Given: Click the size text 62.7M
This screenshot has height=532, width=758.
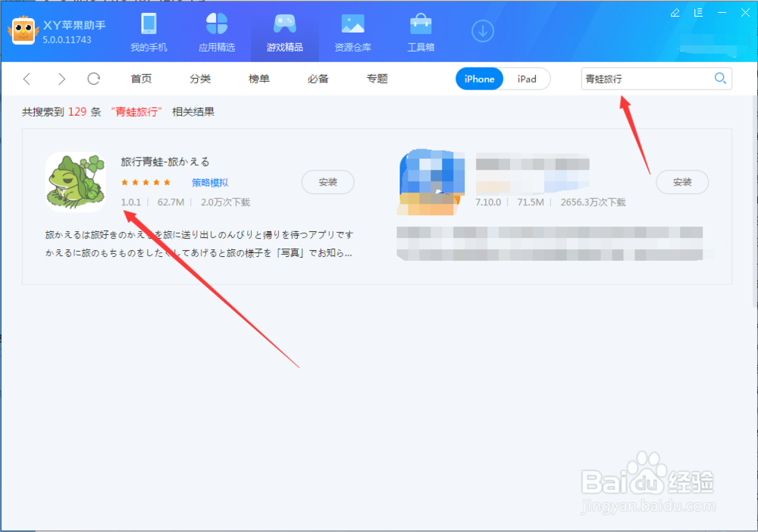Looking at the screenshot, I should pyautogui.click(x=171, y=202).
